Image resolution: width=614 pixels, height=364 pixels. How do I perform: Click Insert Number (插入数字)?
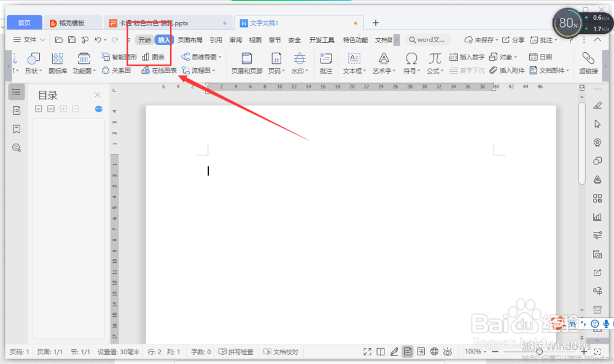coord(467,57)
